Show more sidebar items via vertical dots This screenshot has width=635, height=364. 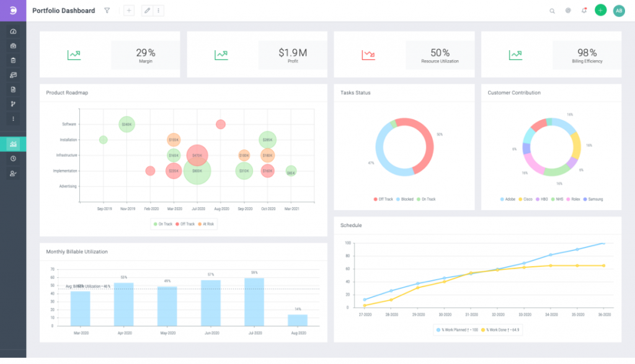click(13, 118)
